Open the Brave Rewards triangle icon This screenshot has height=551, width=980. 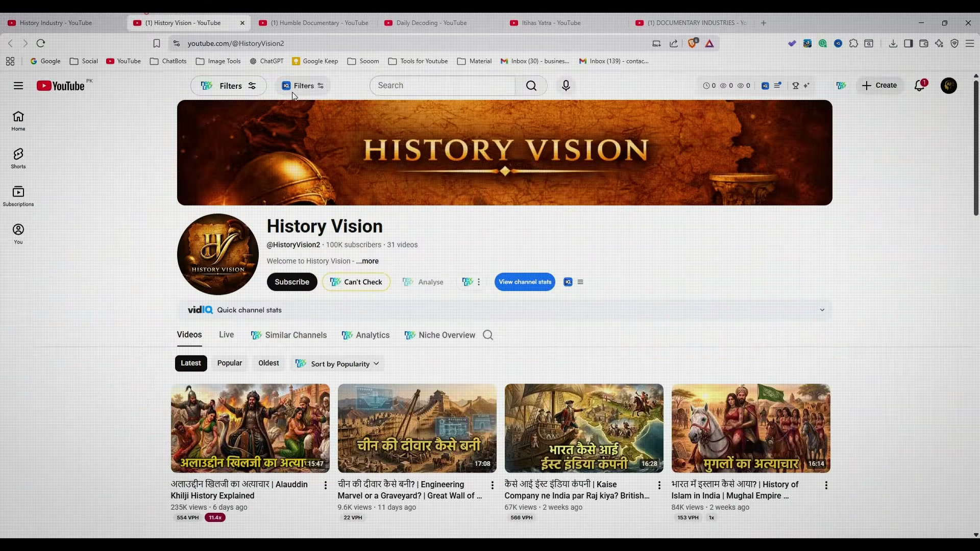pos(709,44)
